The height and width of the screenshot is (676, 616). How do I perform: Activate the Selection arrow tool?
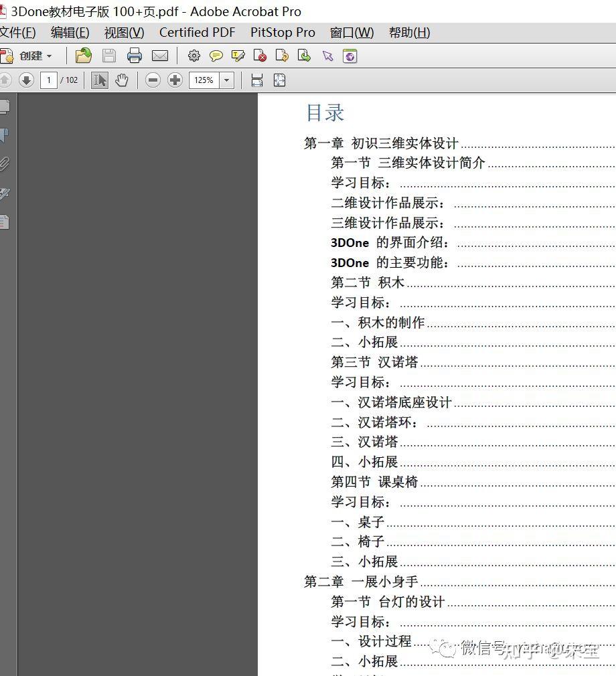(101, 80)
